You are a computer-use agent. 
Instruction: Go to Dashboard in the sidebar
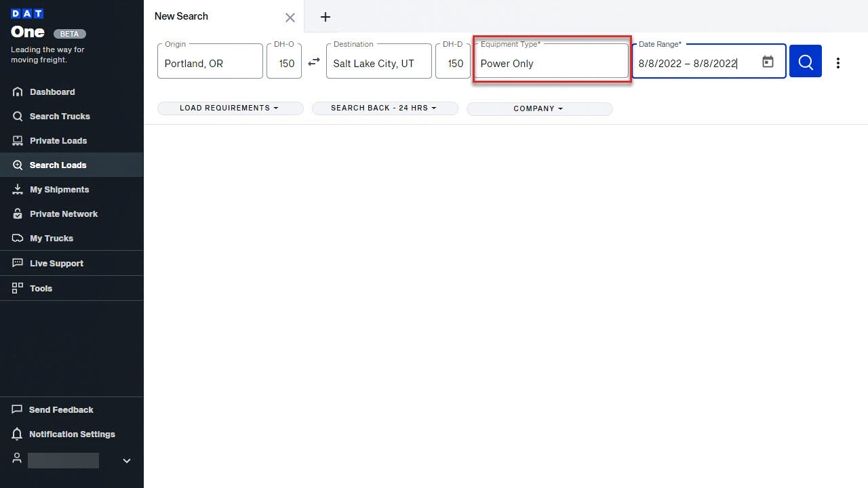pyautogui.click(x=52, y=92)
